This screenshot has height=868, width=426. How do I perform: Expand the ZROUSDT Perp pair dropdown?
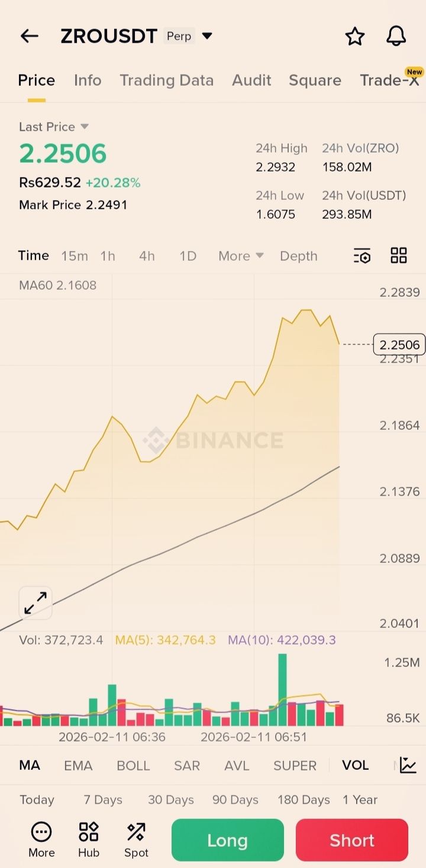coord(207,36)
